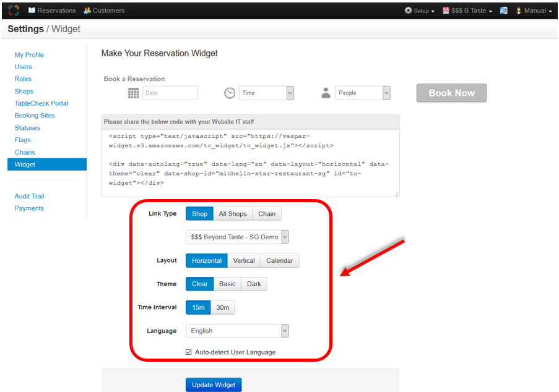The image size is (559, 392).
Task: Click the Settings breadcrumb heading
Action: click(x=25, y=29)
